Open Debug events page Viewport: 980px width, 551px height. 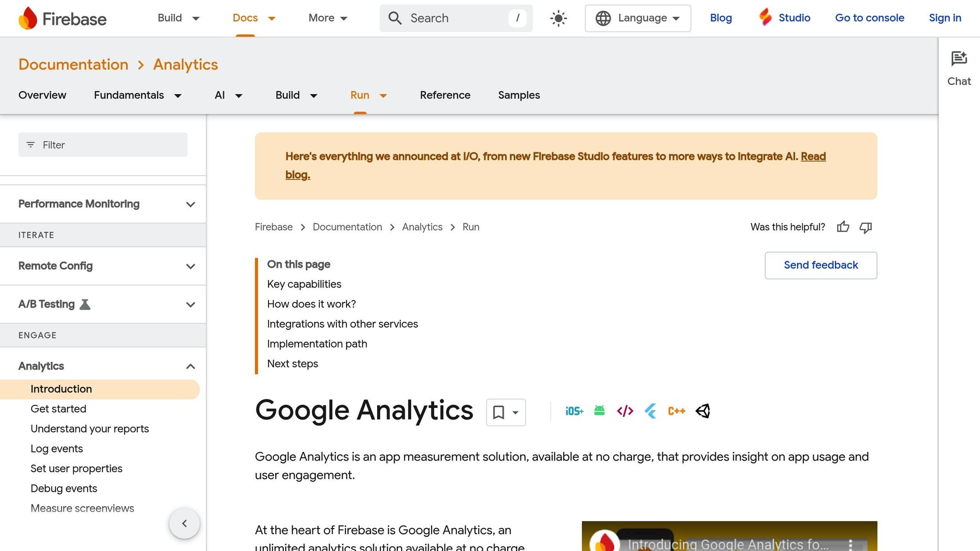[64, 488]
